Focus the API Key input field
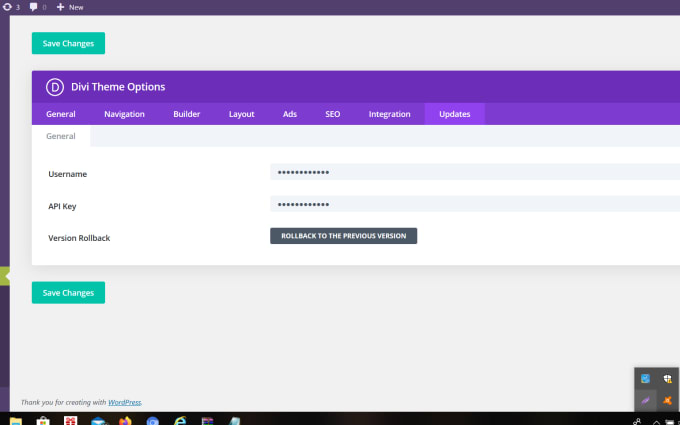The image size is (680, 425). point(475,204)
